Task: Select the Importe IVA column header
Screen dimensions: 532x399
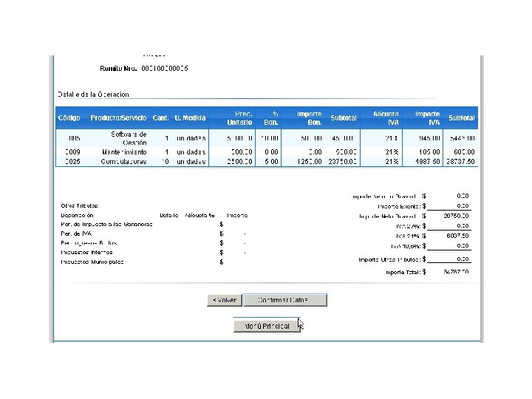Action: point(428,118)
